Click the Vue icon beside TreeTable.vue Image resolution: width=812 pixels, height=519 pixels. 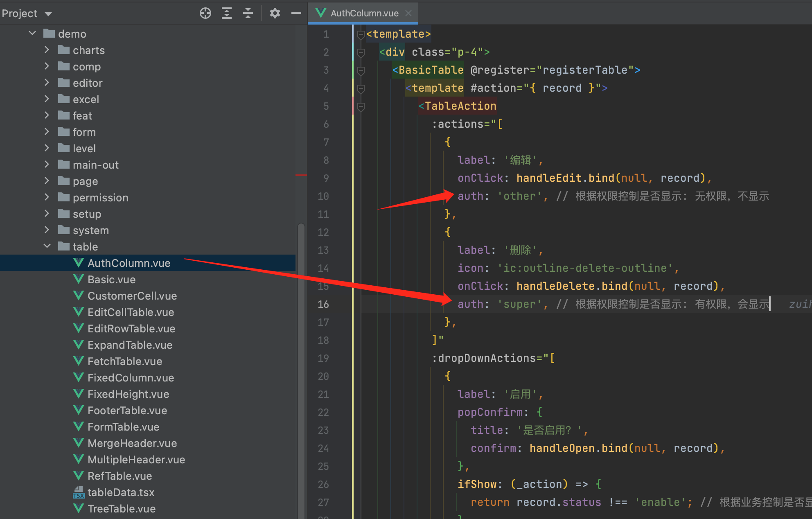point(78,508)
